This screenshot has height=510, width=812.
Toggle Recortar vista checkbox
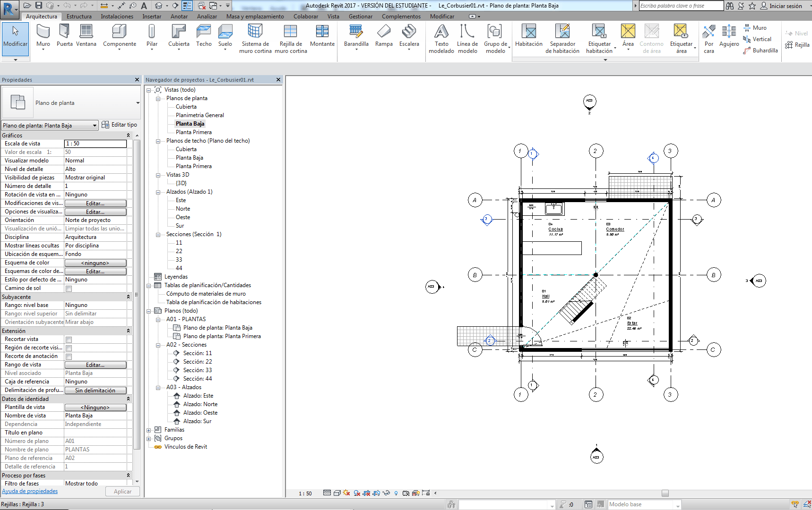click(69, 340)
